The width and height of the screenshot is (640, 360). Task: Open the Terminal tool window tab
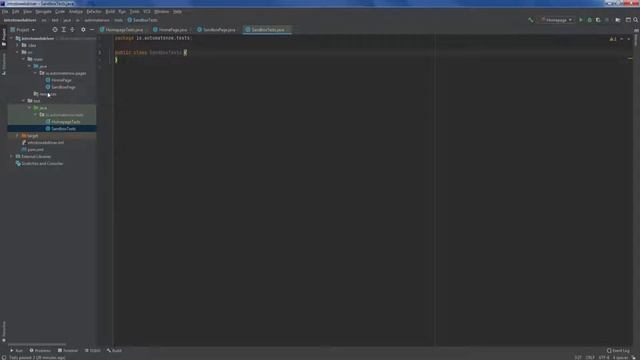click(68, 351)
